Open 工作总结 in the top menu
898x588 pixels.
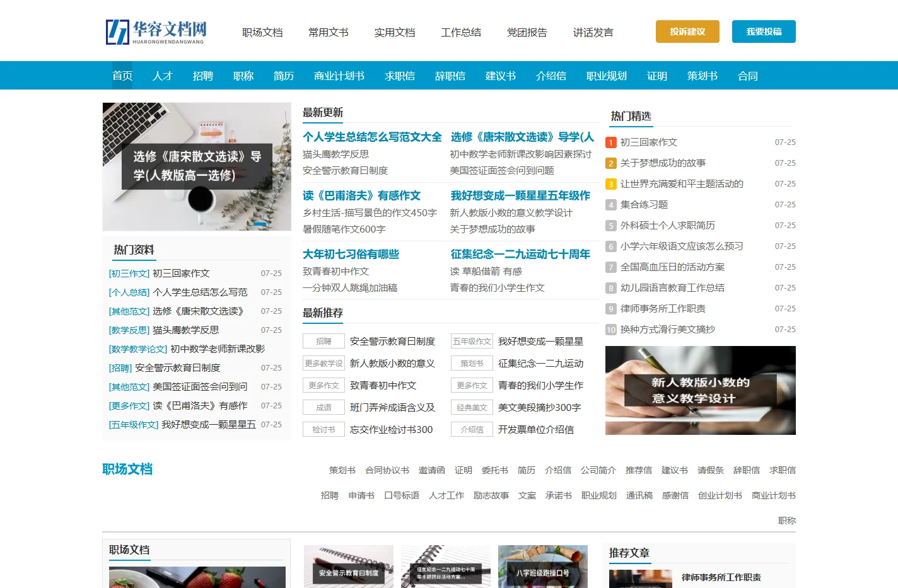click(x=461, y=32)
